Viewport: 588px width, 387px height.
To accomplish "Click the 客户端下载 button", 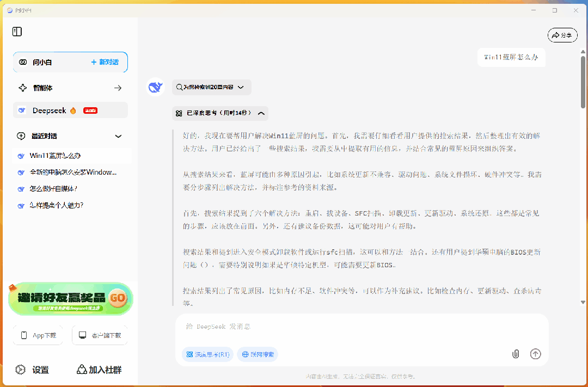I will (100, 335).
